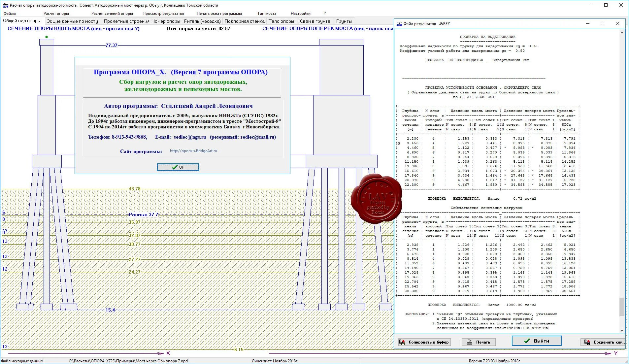Switch to the Общий вид опоры tab
The height and width of the screenshot is (364, 629).
point(22,21)
